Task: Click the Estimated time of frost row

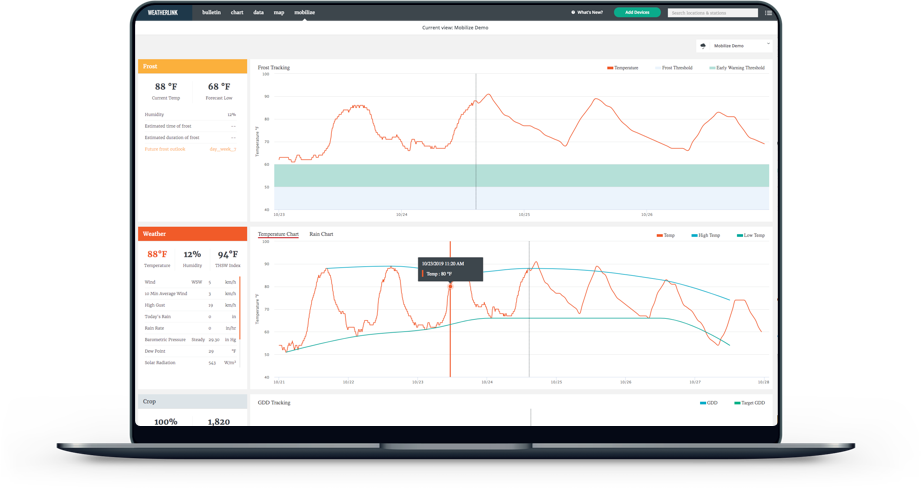Action: pos(190,126)
